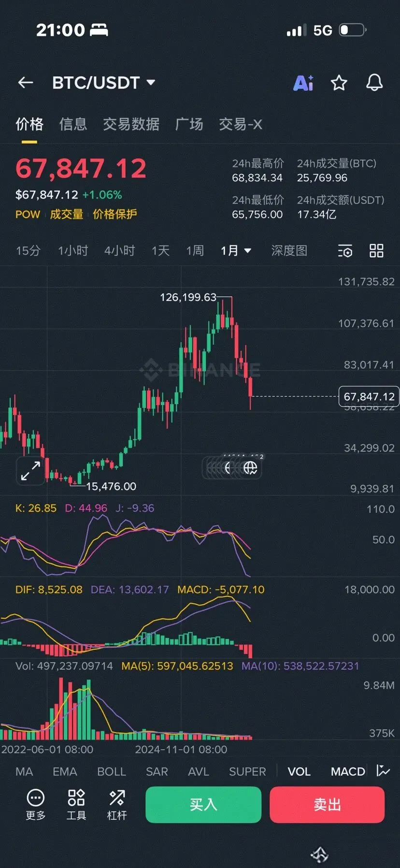
Task: Tap the 15,476.00 low price label
Action: pos(111,486)
